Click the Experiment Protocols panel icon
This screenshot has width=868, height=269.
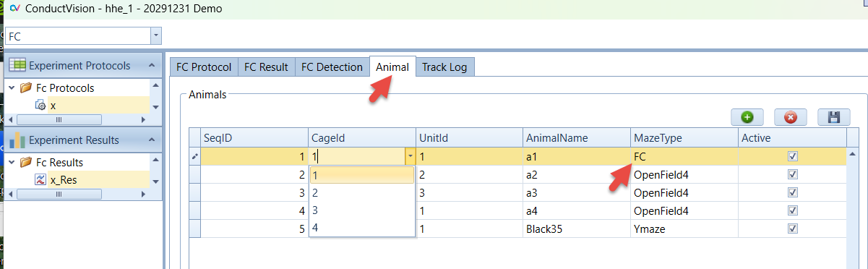[17, 65]
